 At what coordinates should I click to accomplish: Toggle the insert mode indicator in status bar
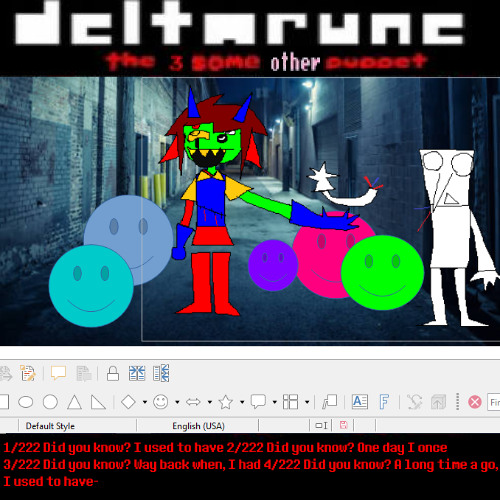(x=321, y=426)
